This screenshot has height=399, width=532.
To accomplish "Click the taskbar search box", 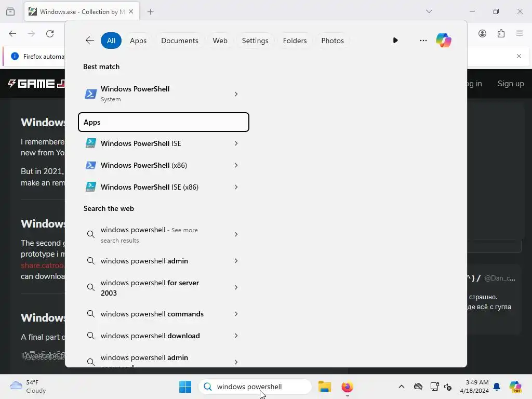I will click(255, 387).
